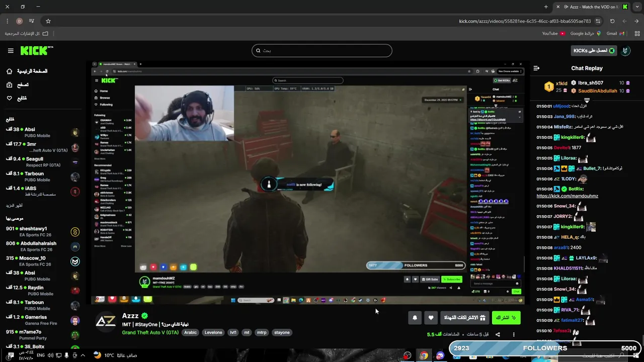644x362 pixels.
Task: Click the gift subscriptions button
Action: 464,318
